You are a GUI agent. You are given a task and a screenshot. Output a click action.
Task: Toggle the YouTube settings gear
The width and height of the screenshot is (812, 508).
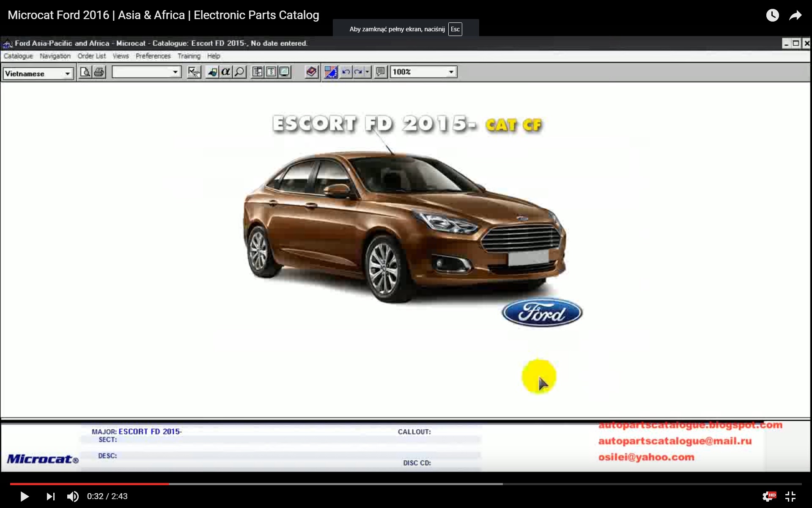coord(767,496)
